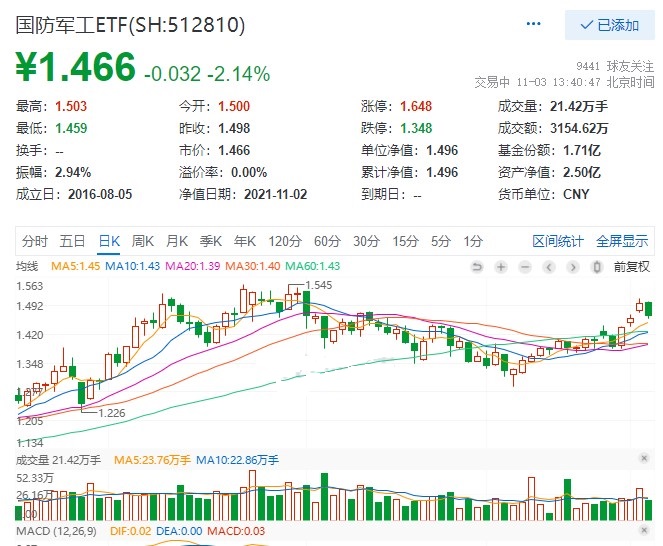Image resolution: width=663 pixels, height=546 pixels.
Task: Select the 月K chart tab
Action: coord(177,241)
